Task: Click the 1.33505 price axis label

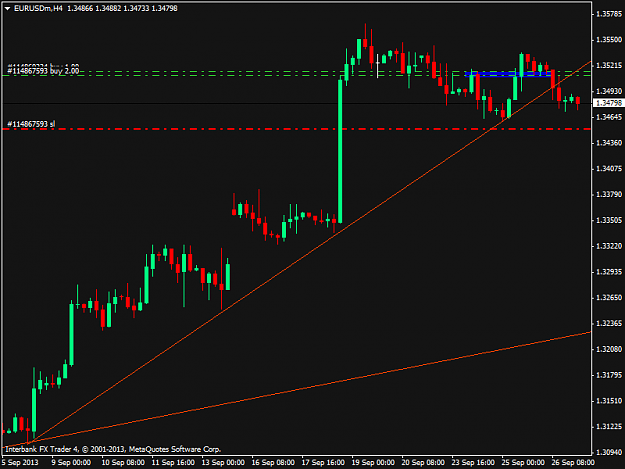Action: click(x=609, y=220)
